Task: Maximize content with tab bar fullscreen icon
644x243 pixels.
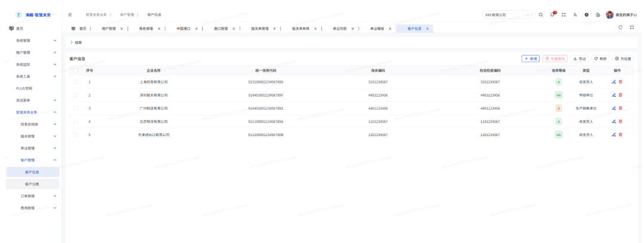Action: point(632,27)
